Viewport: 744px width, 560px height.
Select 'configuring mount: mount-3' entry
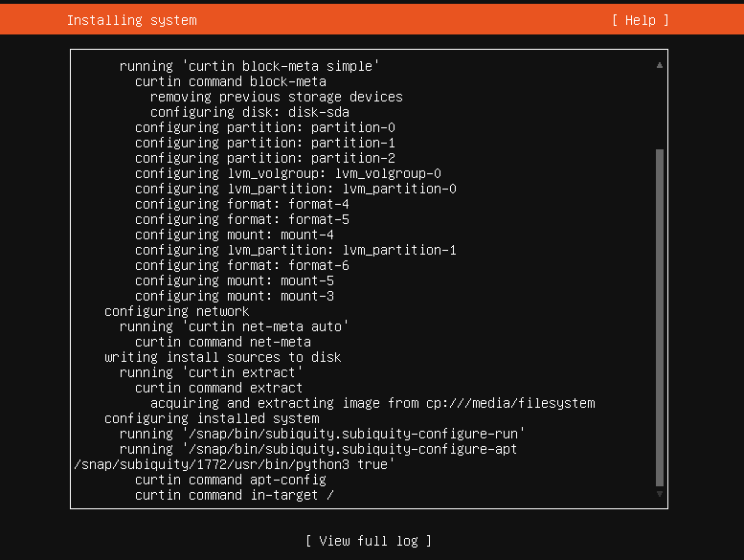pos(235,296)
